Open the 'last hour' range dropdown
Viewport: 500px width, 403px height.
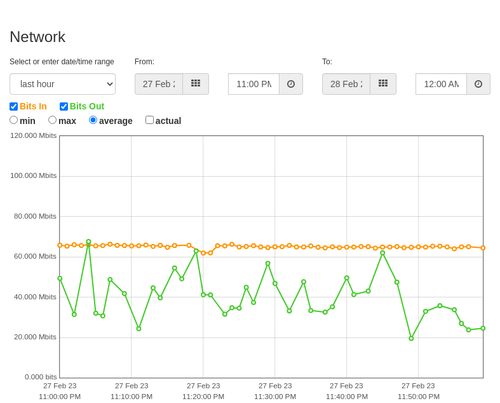click(x=63, y=84)
